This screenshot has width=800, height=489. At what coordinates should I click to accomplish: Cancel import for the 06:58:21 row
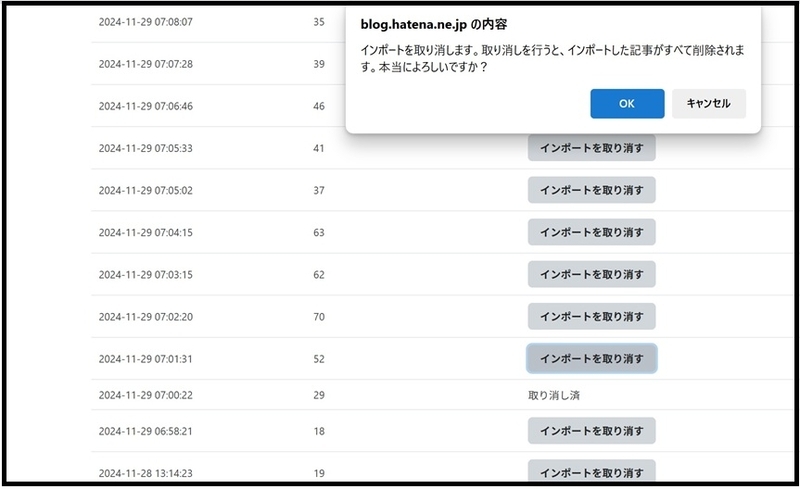(591, 431)
